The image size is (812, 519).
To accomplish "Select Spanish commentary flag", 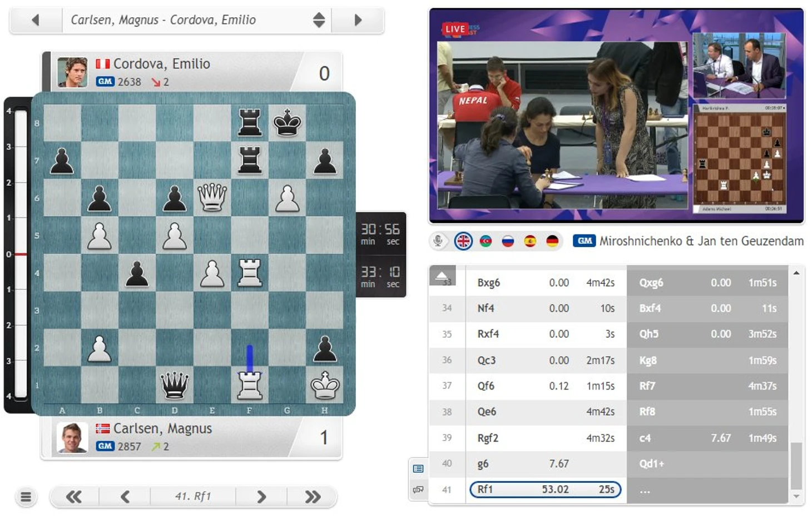I will point(530,241).
